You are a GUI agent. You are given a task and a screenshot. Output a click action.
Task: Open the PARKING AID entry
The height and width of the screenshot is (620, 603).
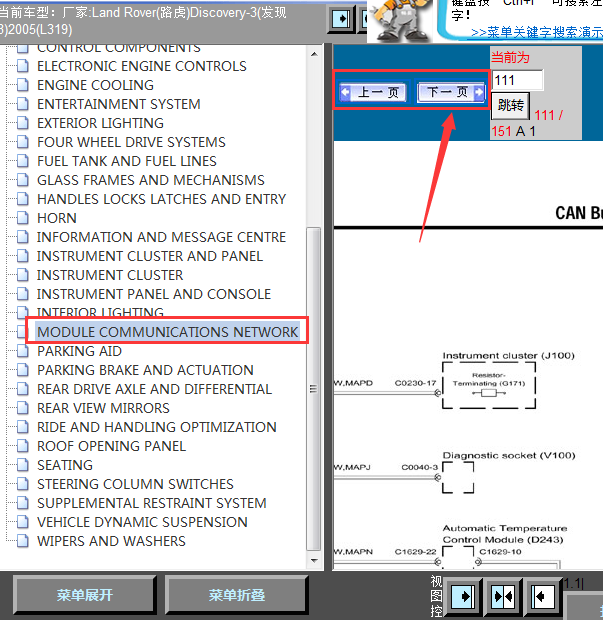pos(79,351)
